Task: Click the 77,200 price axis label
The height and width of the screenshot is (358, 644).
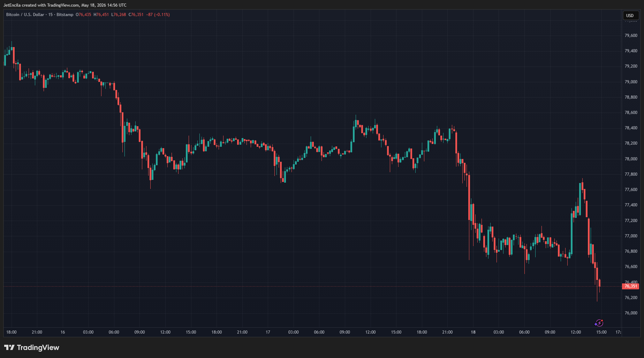Action: click(631, 221)
